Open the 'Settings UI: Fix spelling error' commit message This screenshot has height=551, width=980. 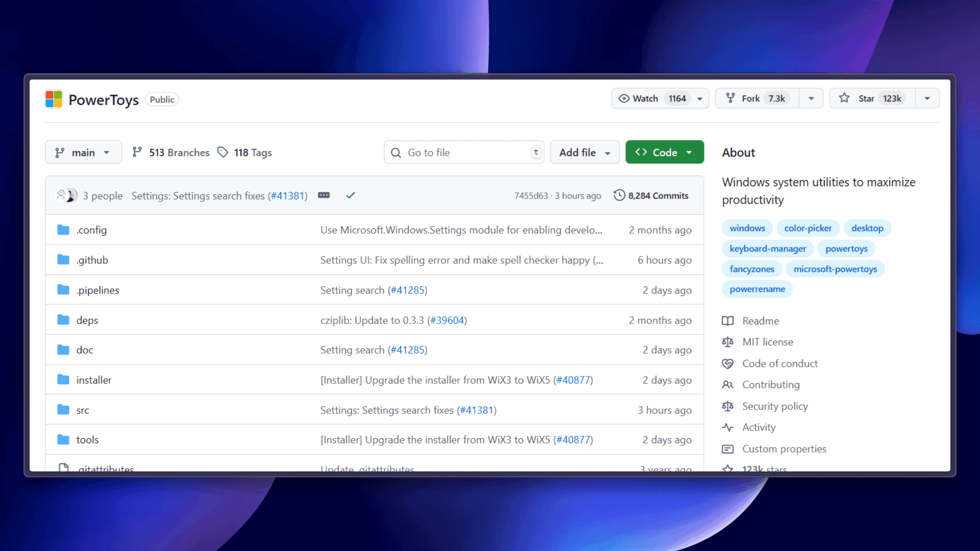[461, 260]
